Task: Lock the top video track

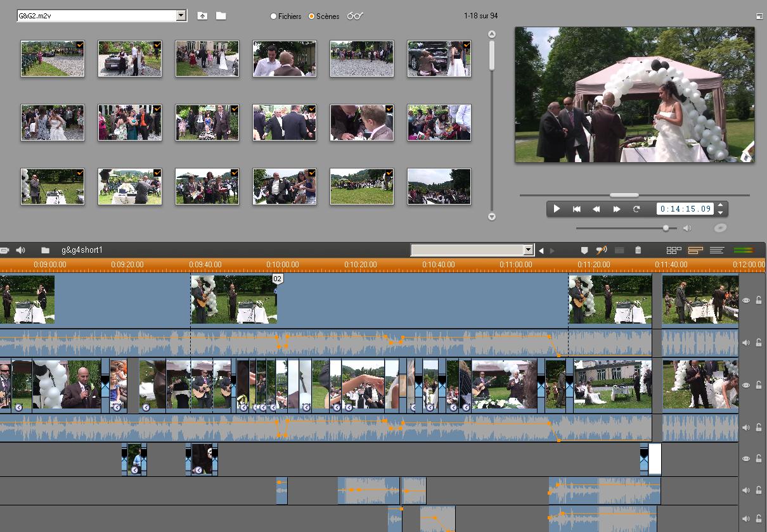Action: [759, 301]
